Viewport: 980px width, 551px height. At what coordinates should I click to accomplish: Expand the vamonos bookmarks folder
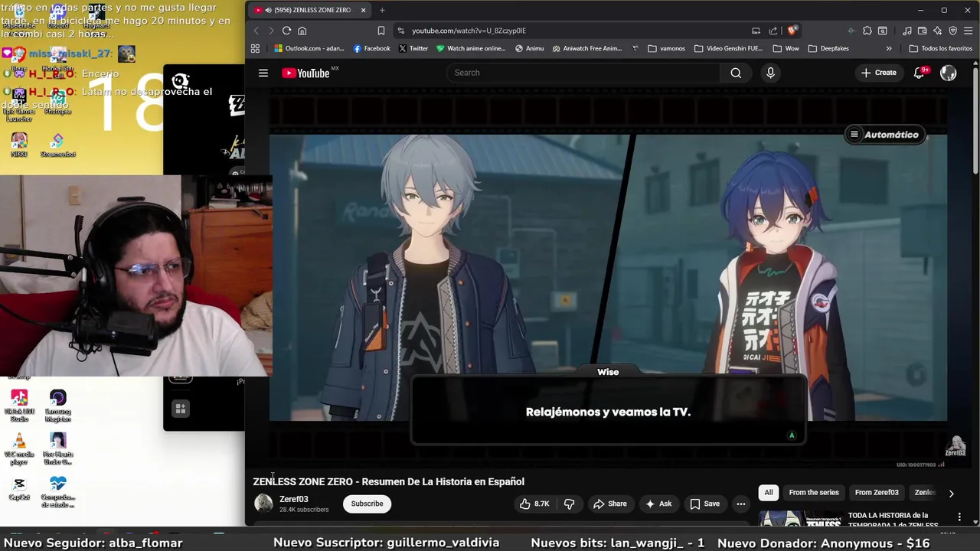click(666, 48)
